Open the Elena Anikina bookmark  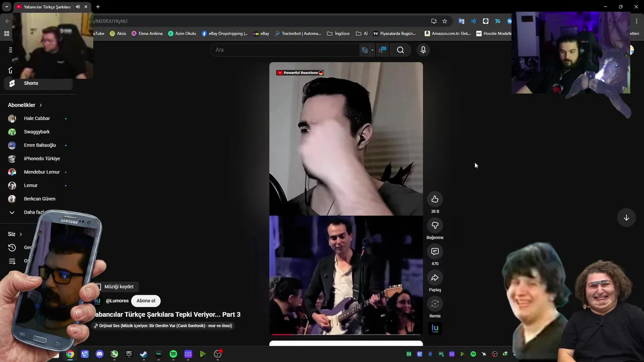[147, 34]
